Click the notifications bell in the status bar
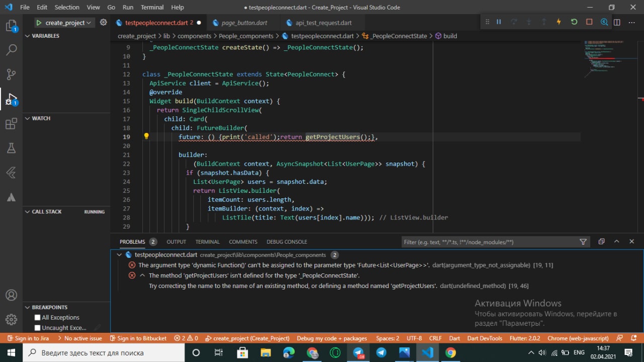 point(633,338)
